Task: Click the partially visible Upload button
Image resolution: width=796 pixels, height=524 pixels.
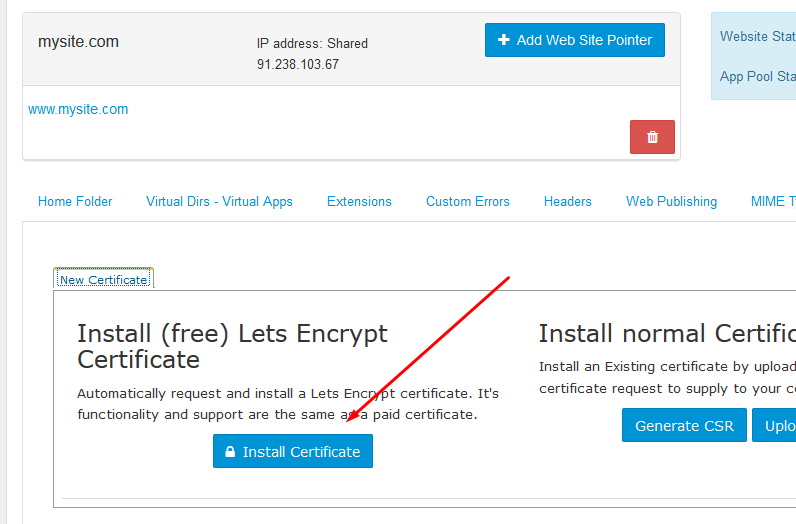Action: point(774,425)
